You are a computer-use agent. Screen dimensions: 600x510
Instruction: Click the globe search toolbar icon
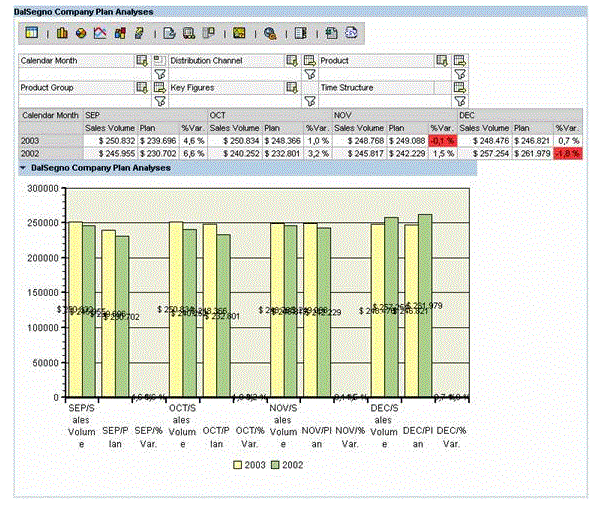point(270,33)
